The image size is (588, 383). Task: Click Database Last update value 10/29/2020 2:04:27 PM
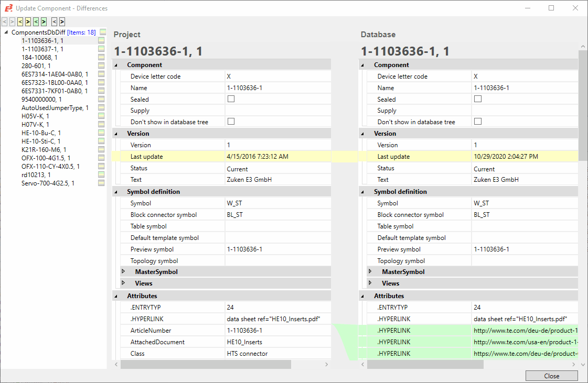[506, 157]
